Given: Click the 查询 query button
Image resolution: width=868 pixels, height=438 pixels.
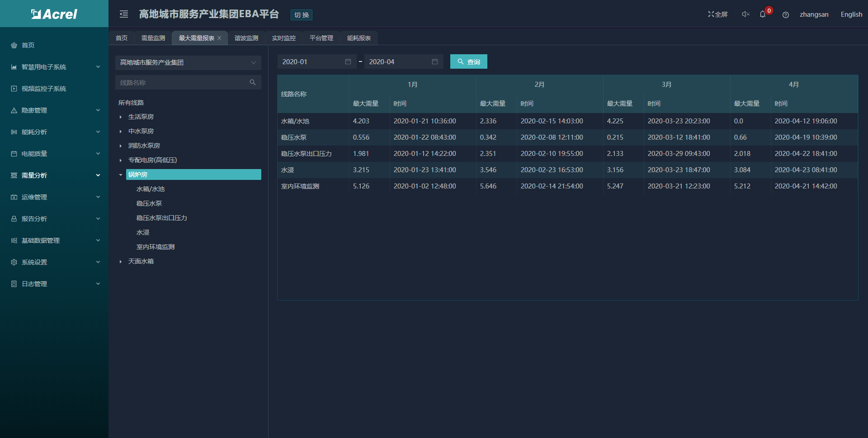Looking at the screenshot, I should point(468,62).
